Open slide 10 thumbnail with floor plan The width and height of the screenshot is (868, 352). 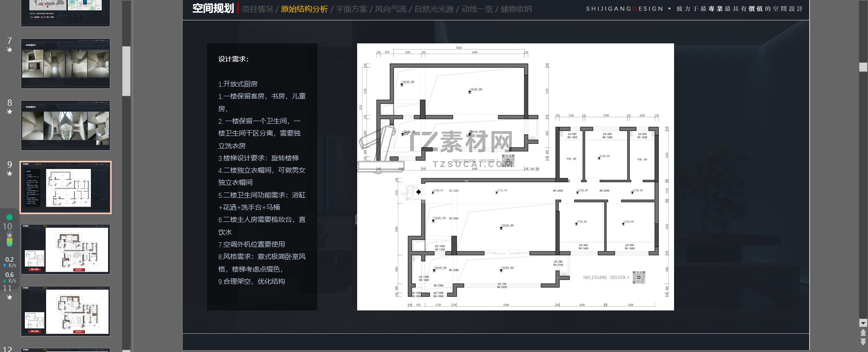66,249
